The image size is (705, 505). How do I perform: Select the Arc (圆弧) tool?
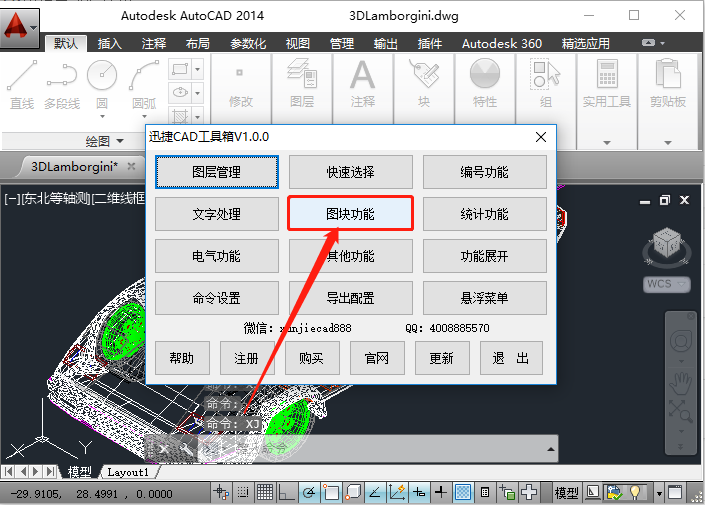[x=144, y=84]
